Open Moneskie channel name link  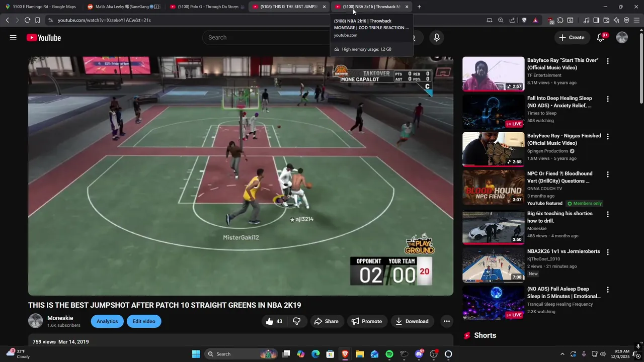60,318
